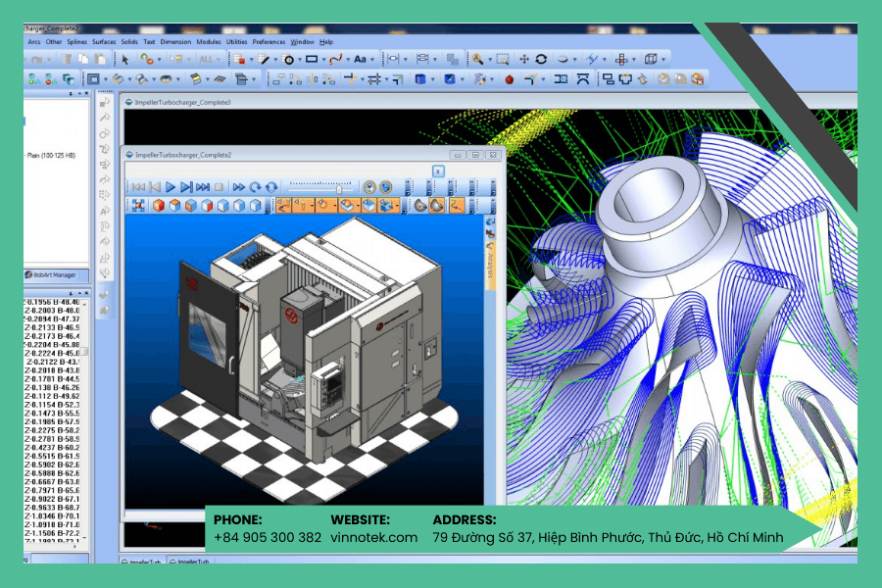
Task: Open the Help menu
Action: point(326,41)
